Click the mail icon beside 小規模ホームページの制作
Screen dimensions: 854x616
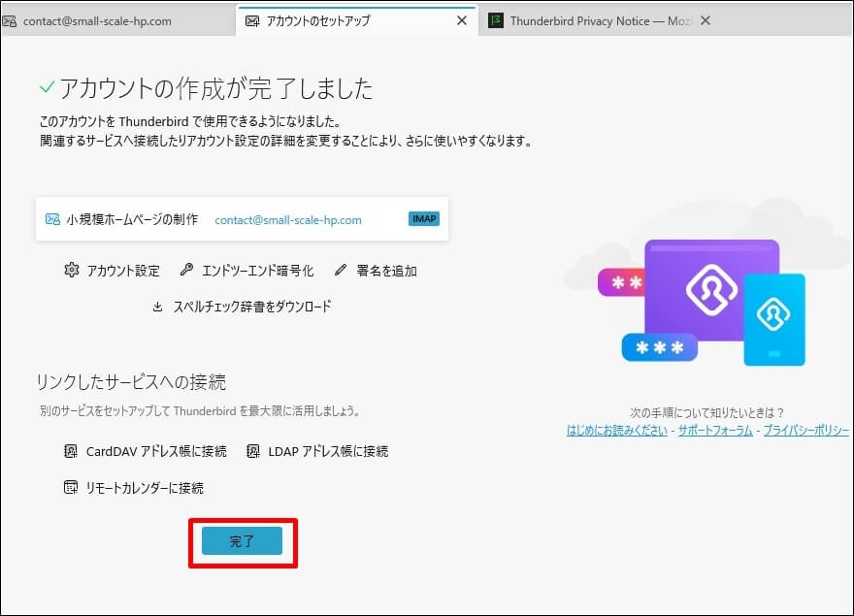[x=52, y=219]
